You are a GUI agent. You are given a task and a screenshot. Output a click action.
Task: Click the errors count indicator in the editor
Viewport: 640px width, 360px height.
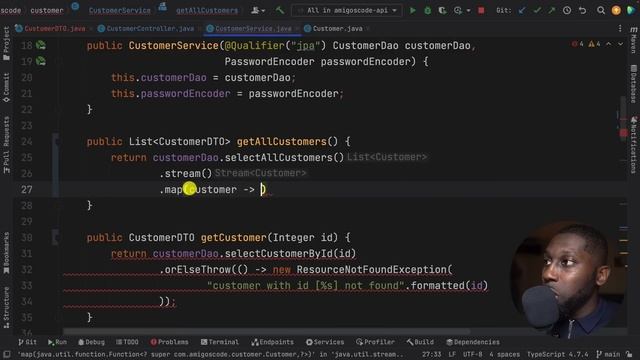click(578, 44)
